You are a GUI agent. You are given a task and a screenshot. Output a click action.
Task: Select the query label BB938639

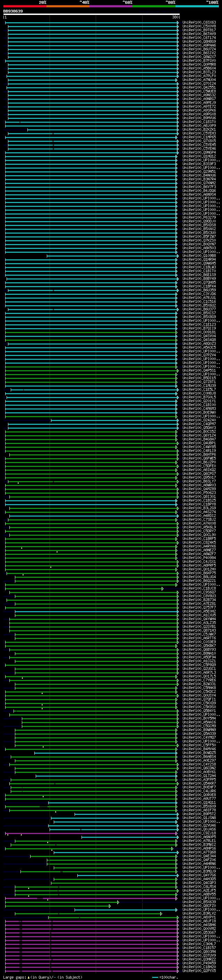(13, 11)
